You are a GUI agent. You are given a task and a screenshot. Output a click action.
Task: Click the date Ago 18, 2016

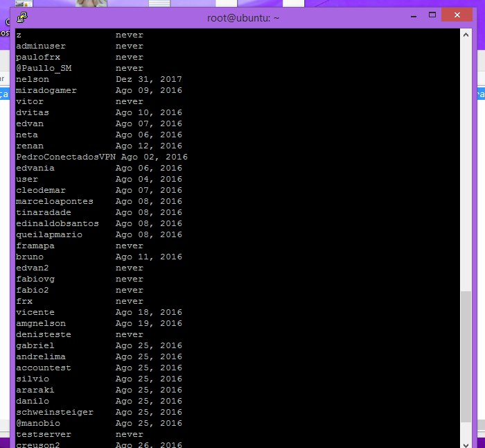pyautogui.click(x=149, y=312)
